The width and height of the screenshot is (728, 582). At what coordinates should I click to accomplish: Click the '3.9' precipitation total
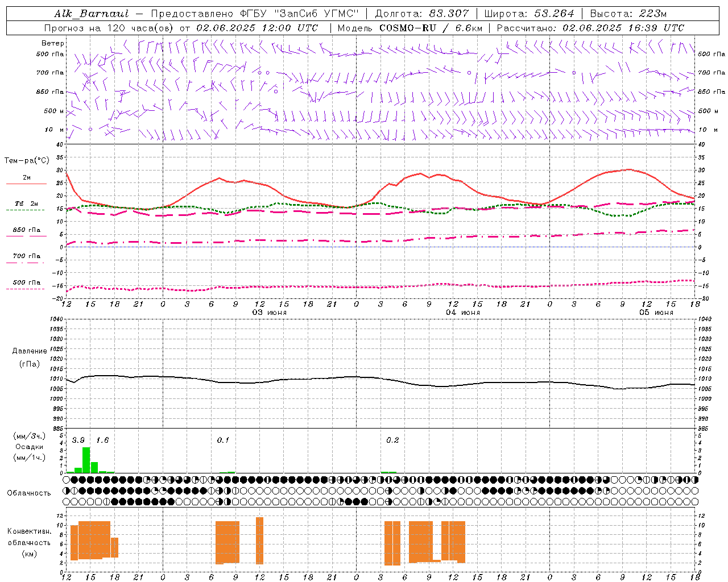pos(78,440)
